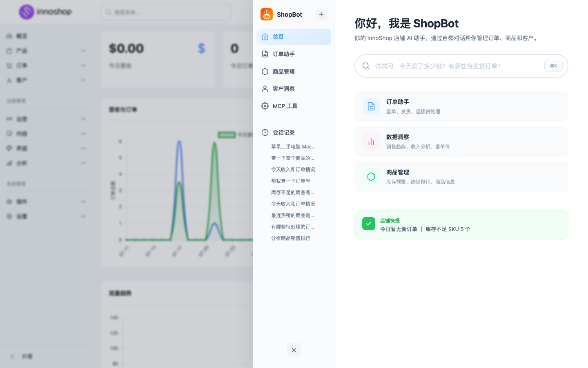
Task: Click the background innoshop search field
Action: [x=166, y=12]
